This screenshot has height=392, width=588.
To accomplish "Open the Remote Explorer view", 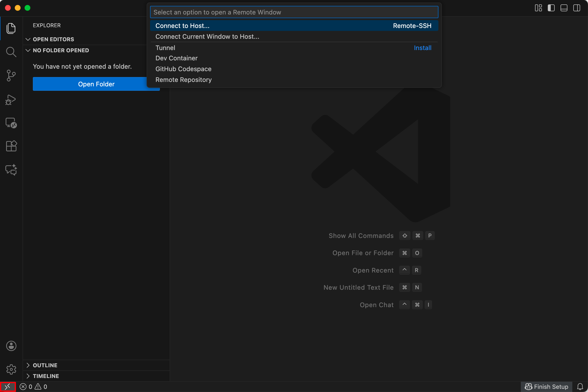I will point(11,123).
